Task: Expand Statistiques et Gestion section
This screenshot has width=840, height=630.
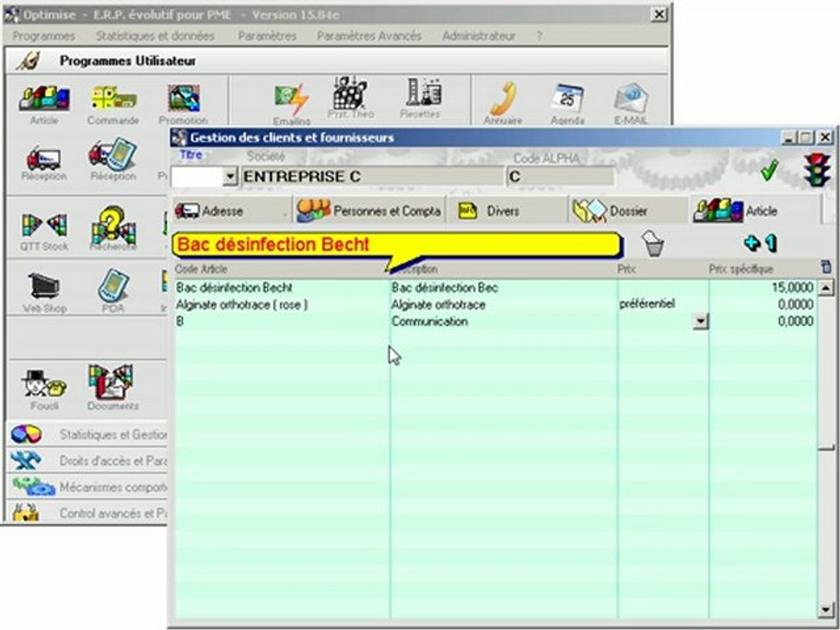Action: point(87,435)
